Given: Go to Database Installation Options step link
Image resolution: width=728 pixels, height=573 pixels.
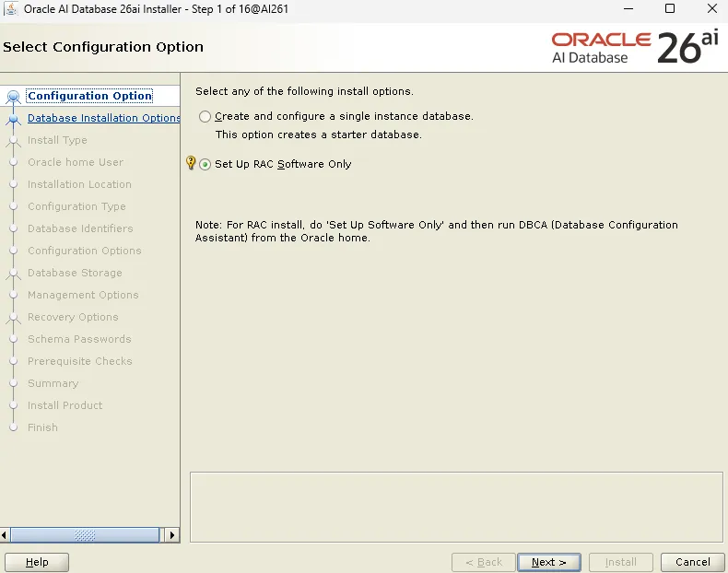Looking at the screenshot, I should tap(103, 118).
